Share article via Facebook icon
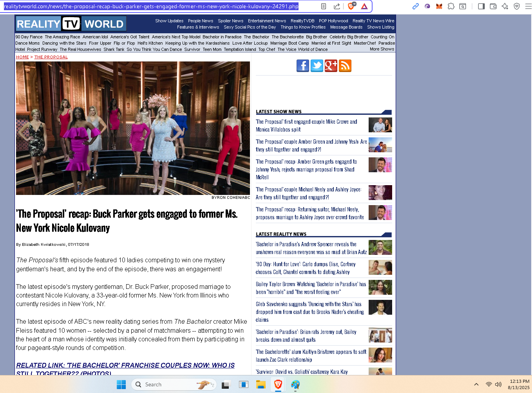This screenshot has height=393, width=532. 303,66
